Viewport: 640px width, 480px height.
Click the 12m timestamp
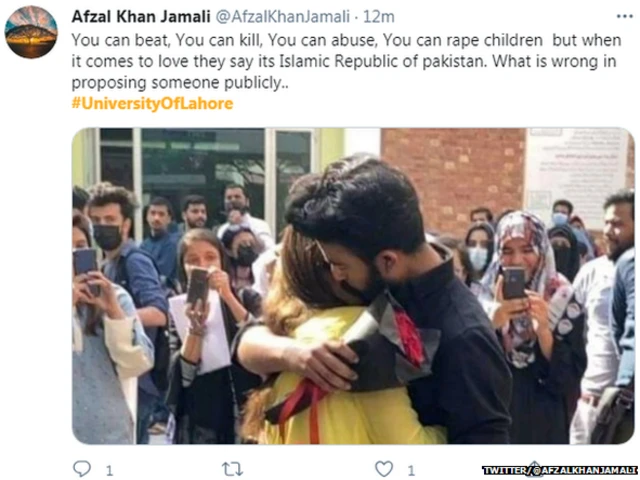(379, 17)
